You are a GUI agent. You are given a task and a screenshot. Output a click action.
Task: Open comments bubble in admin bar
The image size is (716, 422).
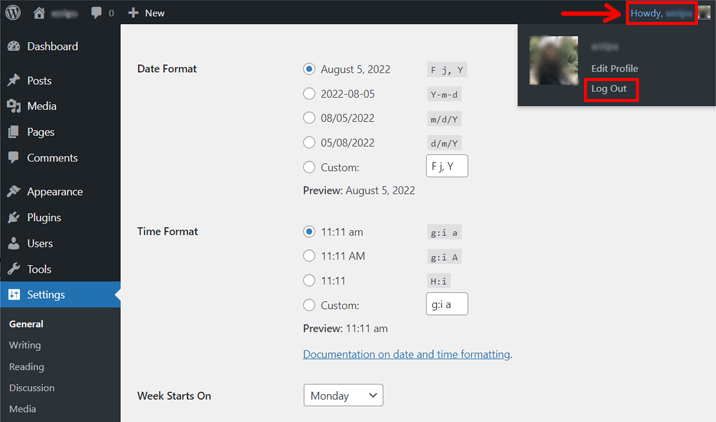point(96,13)
